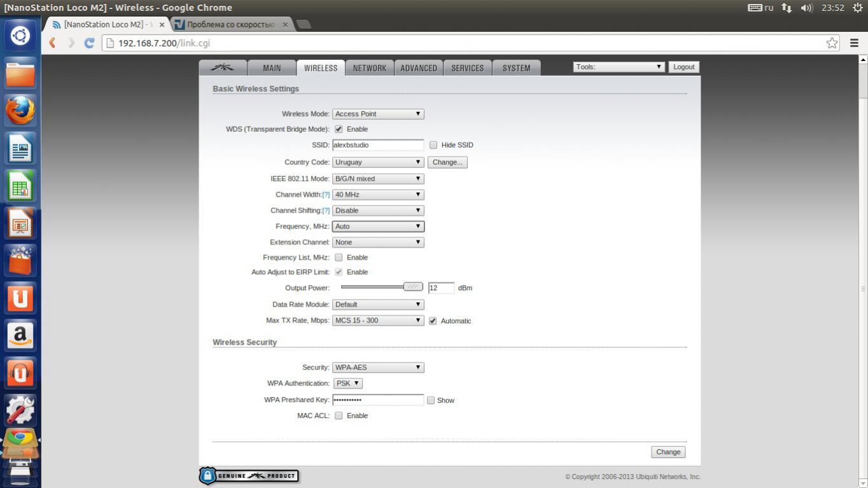Open LibreOffice Writer from the launcher
This screenshot has height=488, width=868.
click(x=20, y=149)
